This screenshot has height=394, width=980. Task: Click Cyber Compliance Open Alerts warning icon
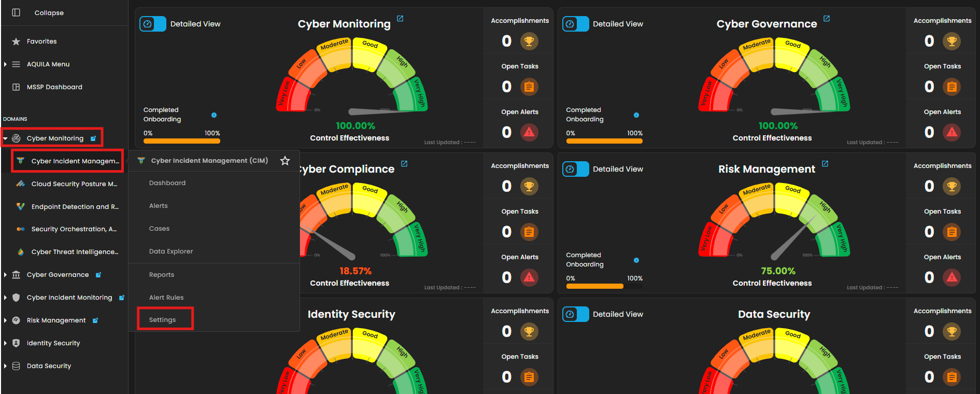(529, 277)
